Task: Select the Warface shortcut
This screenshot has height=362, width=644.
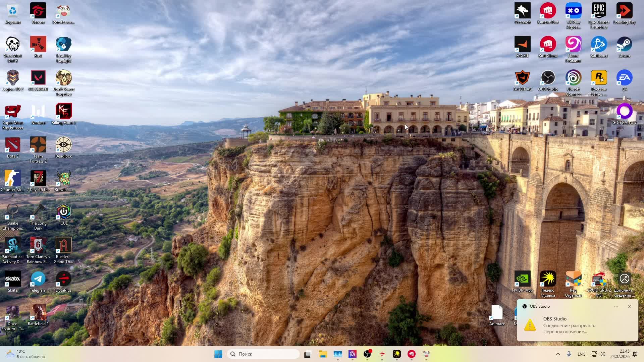Action: point(38,114)
